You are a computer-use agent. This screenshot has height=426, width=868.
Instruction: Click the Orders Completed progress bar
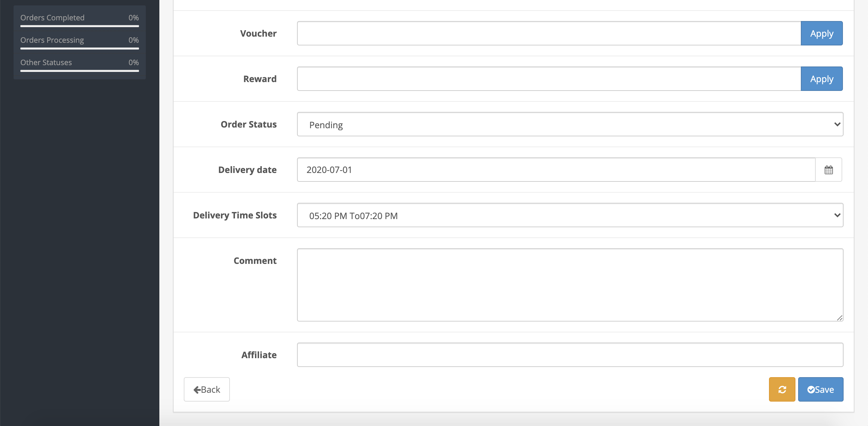[80, 26]
